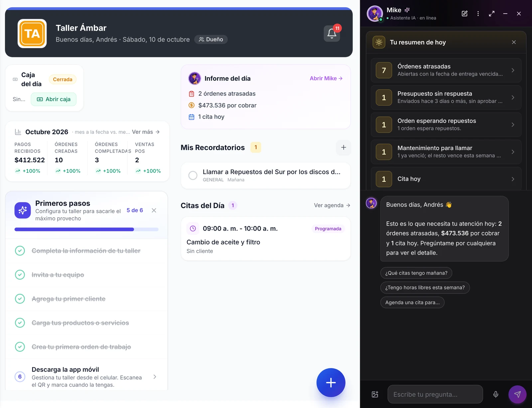Open the Abrir Mike link
The width and height of the screenshot is (532, 408).
[x=326, y=79]
